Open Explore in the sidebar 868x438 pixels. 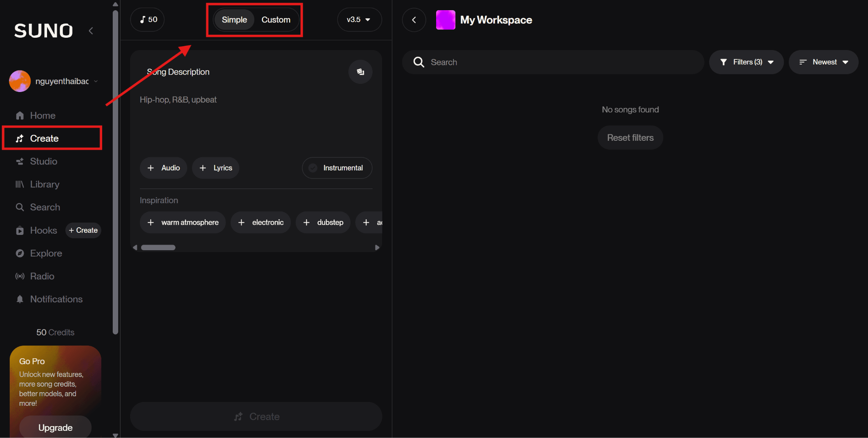pos(46,253)
